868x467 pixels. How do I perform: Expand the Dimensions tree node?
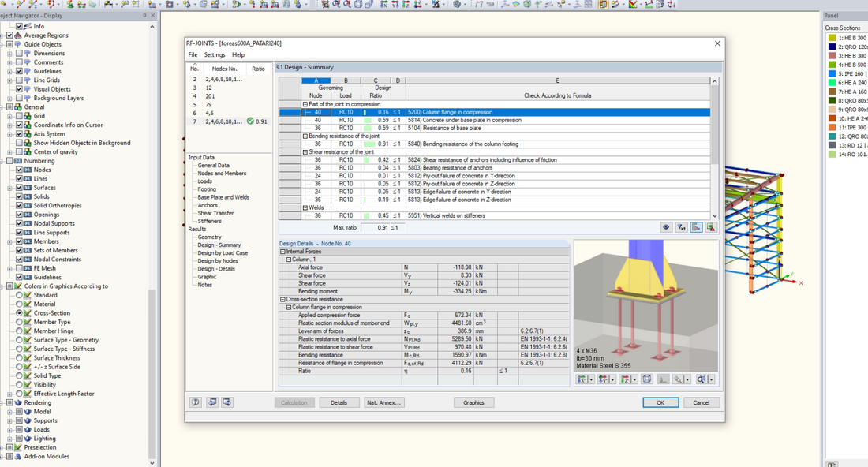(x=9, y=54)
